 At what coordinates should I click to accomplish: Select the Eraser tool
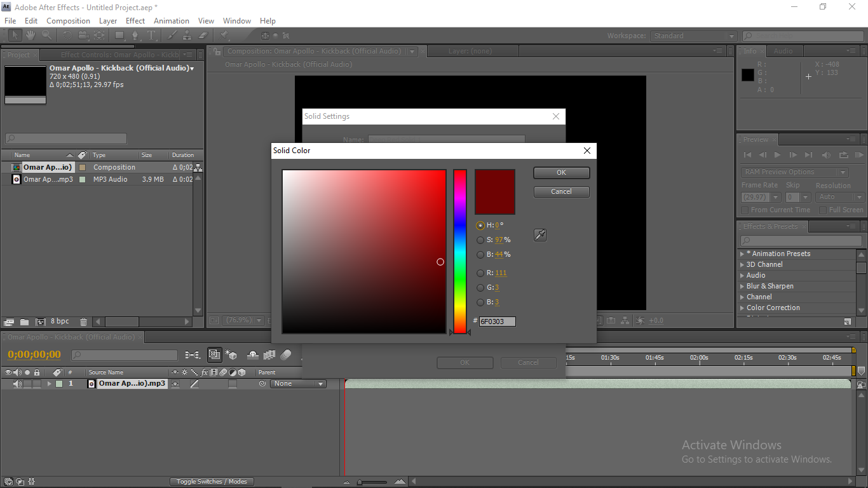tap(203, 36)
